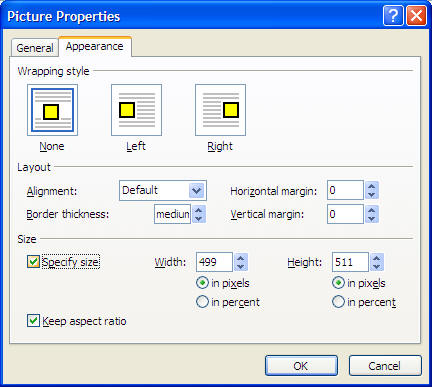Decrease border thickness with down arrow
This screenshot has height=387, width=432.
(199, 219)
